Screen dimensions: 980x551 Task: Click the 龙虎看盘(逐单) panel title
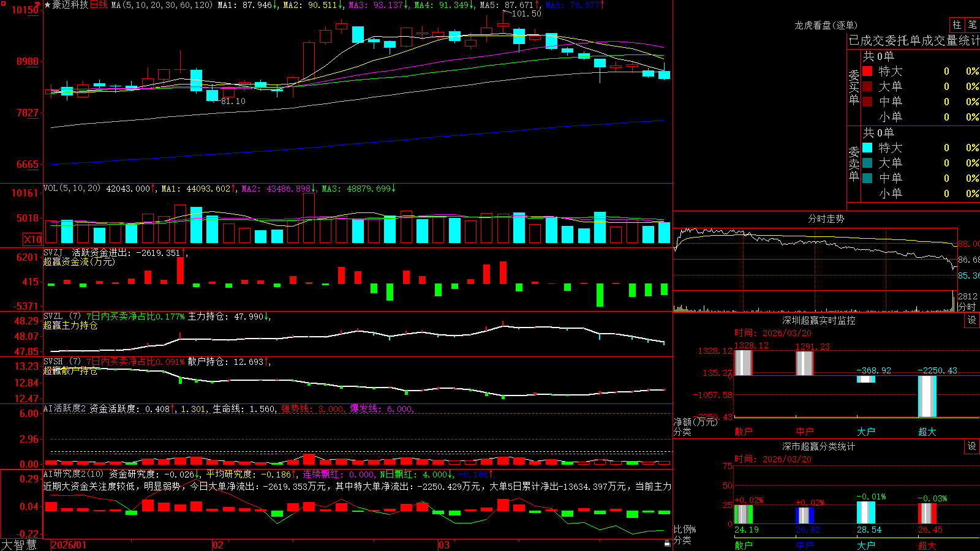(x=826, y=25)
